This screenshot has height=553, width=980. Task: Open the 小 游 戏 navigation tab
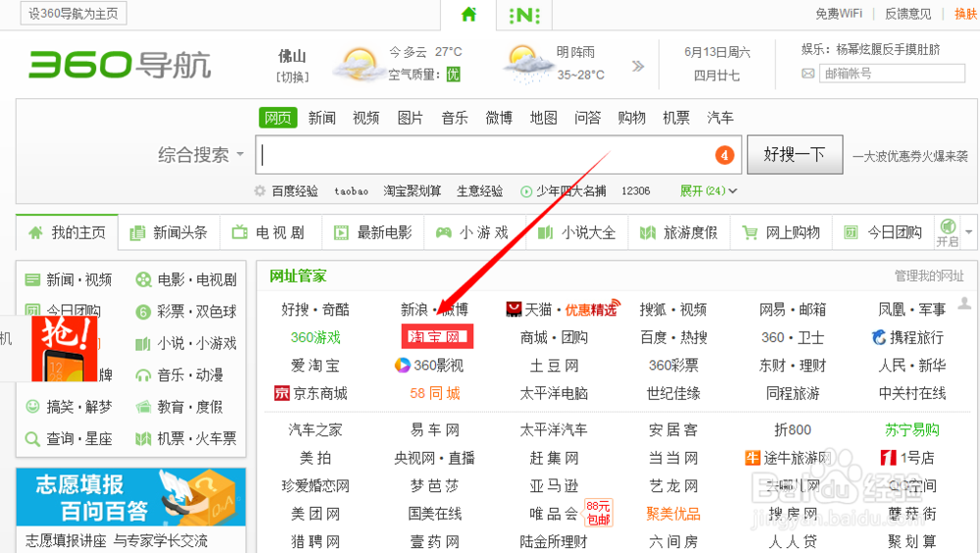pyautogui.click(x=475, y=232)
